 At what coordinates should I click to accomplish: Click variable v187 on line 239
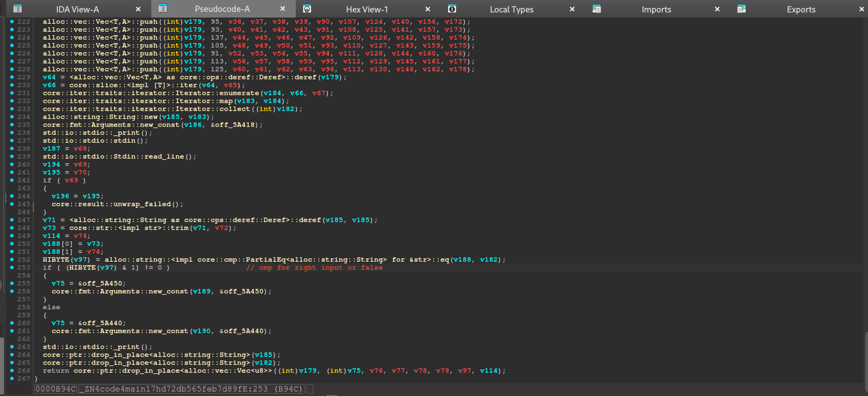52,148
